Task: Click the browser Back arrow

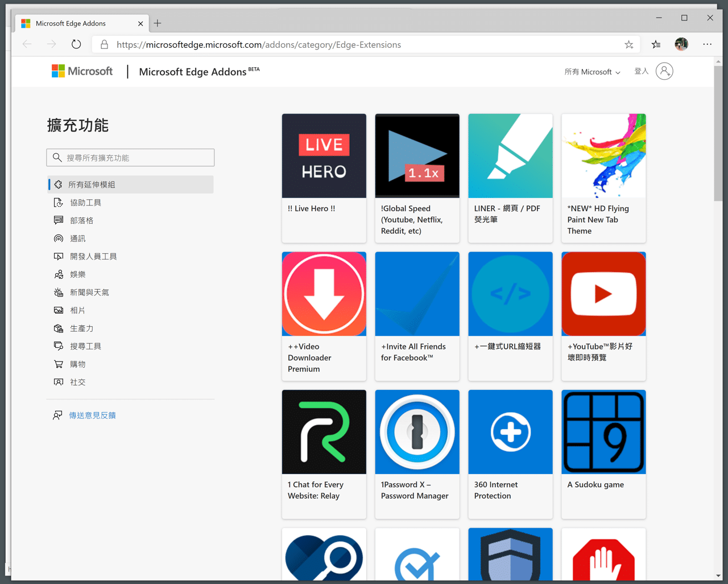Action: (27, 44)
